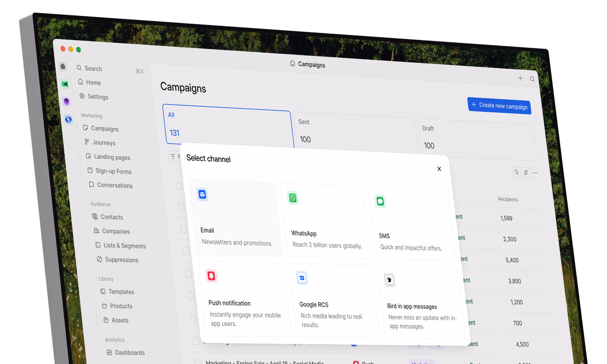607x364 pixels.
Task: Choose the WhatsApp channel icon
Action: pyautogui.click(x=293, y=198)
